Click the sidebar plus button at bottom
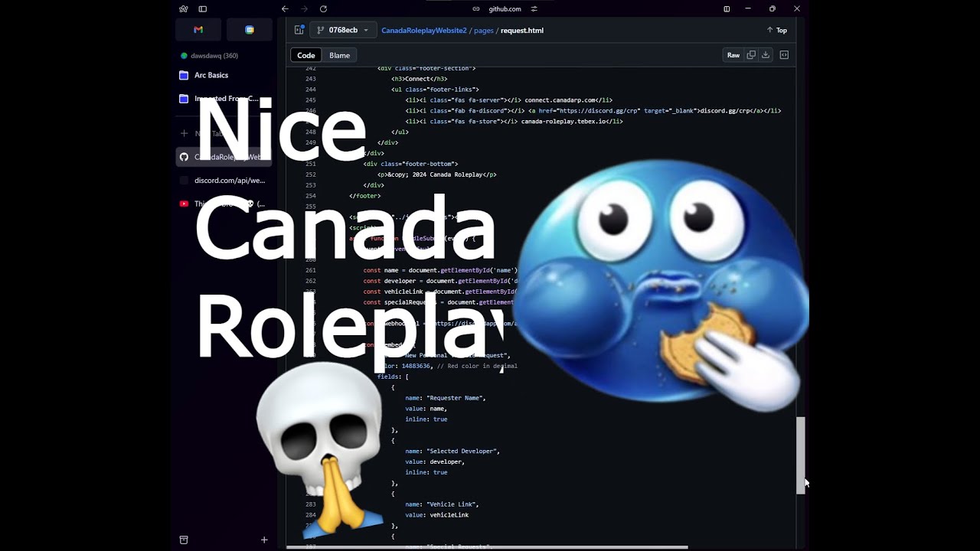This screenshot has width=980, height=551. (264, 540)
